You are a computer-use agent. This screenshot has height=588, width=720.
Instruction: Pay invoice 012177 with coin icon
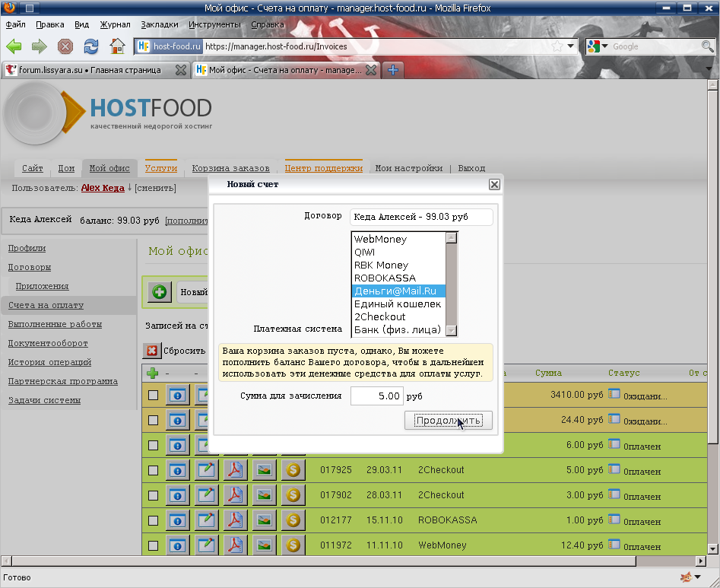pos(293,520)
